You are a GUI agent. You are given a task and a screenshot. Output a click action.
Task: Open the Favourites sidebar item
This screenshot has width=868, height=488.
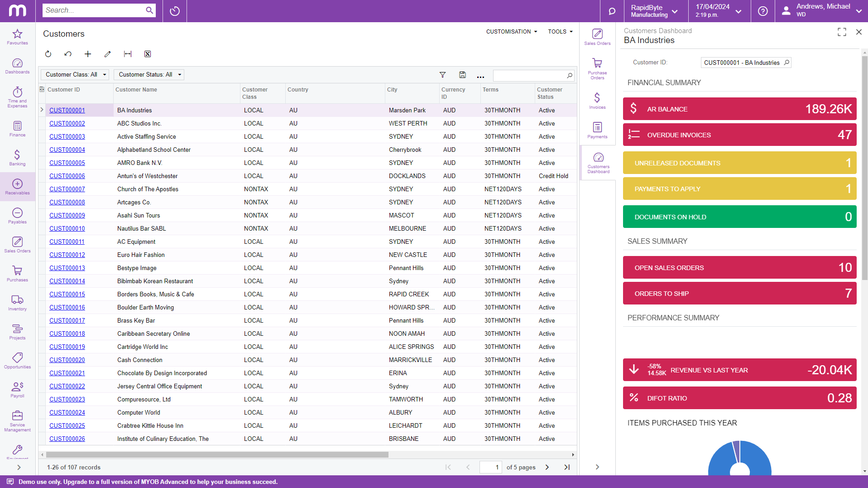coord(17,37)
